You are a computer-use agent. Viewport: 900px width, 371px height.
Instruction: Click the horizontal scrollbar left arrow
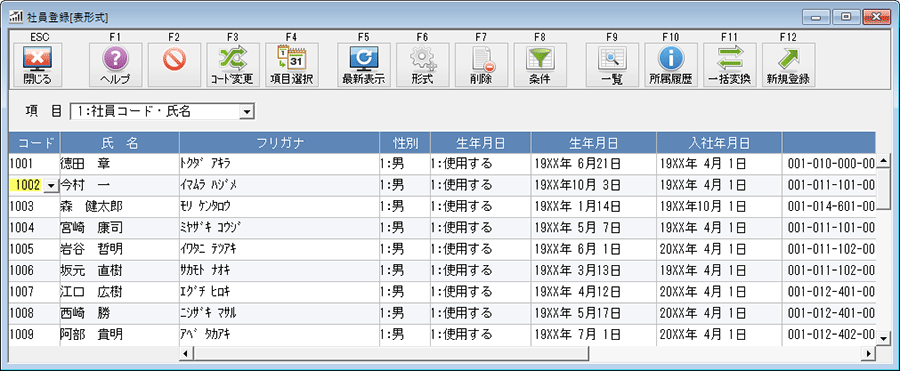pos(186,353)
